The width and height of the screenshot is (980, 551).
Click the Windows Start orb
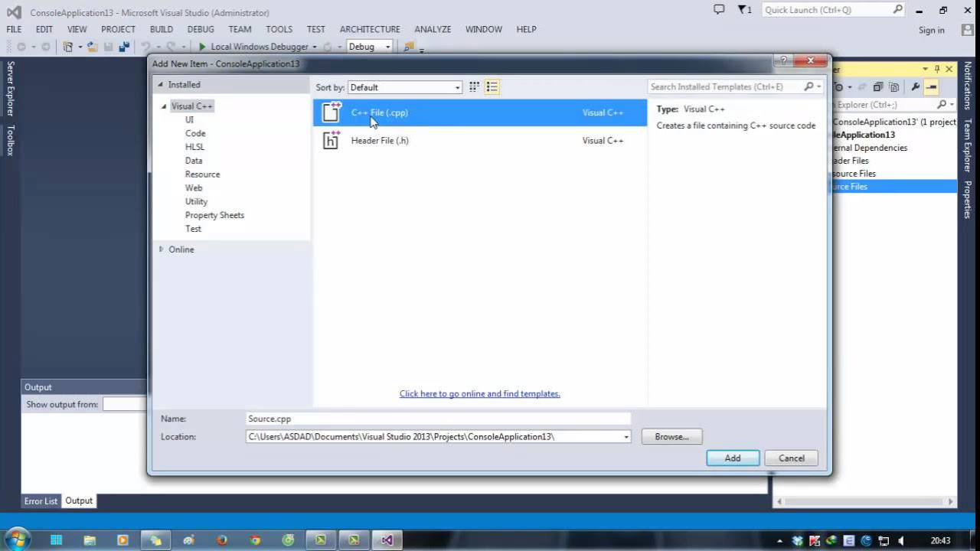point(16,540)
